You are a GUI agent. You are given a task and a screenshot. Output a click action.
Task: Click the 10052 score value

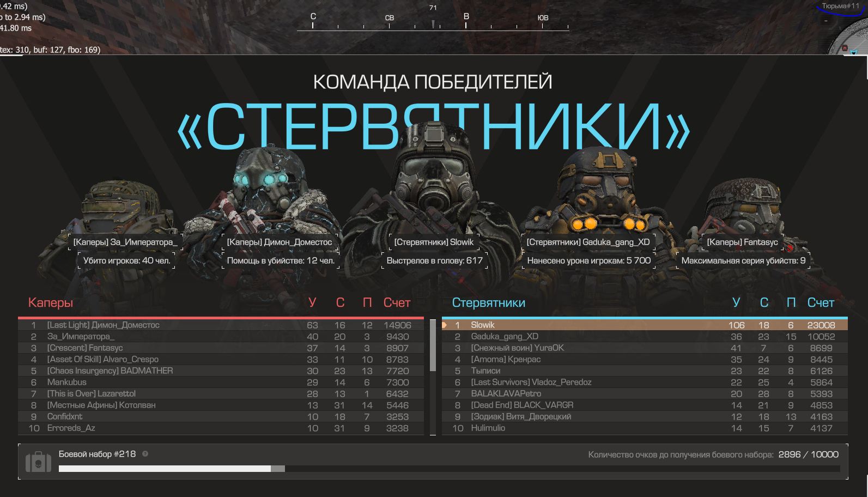(821, 337)
